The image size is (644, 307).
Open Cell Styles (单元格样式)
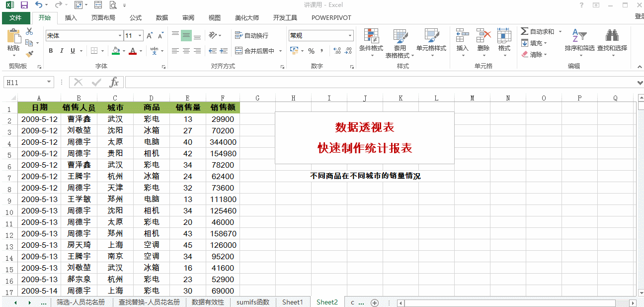coord(431,42)
